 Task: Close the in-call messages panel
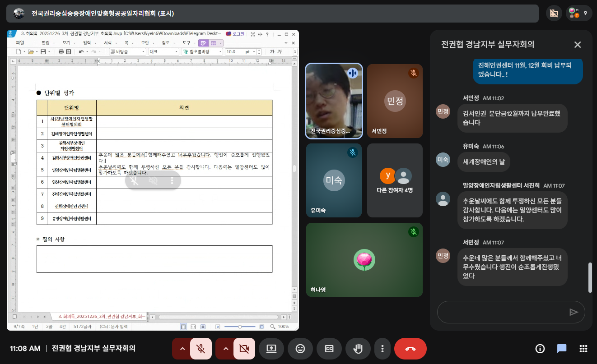click(x=577, y=44)
